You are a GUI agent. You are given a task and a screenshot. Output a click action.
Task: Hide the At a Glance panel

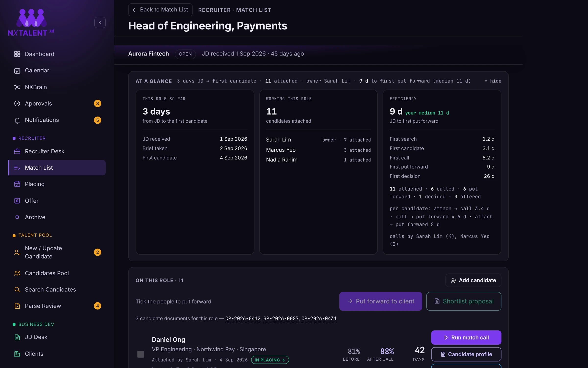[493, 81]
